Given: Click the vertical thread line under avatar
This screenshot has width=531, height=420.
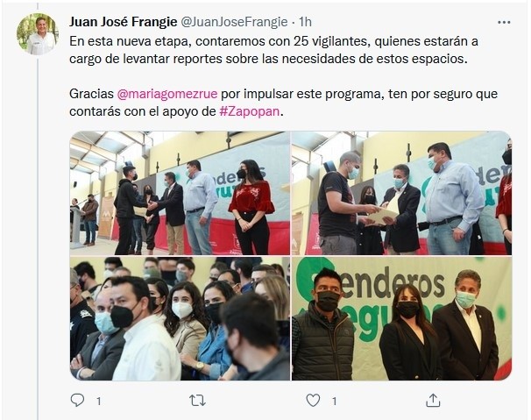Looking at the screenshot, I should (x=38, y=238).
